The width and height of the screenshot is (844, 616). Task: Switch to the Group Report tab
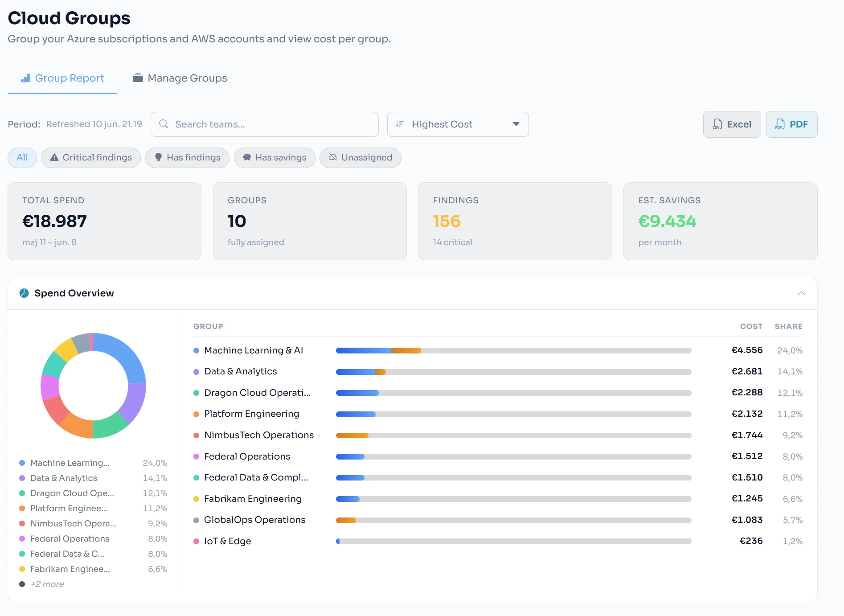62,78
